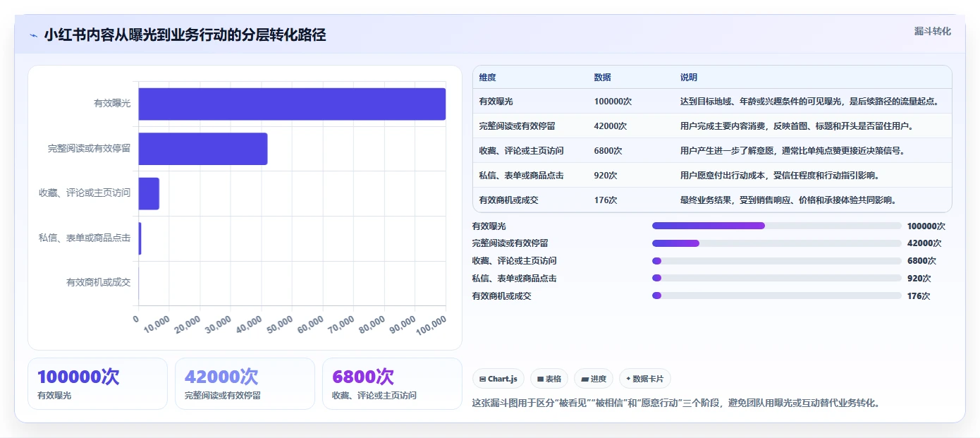Click the 私信、表单或商品点击 chart axis label

(85, 238)
